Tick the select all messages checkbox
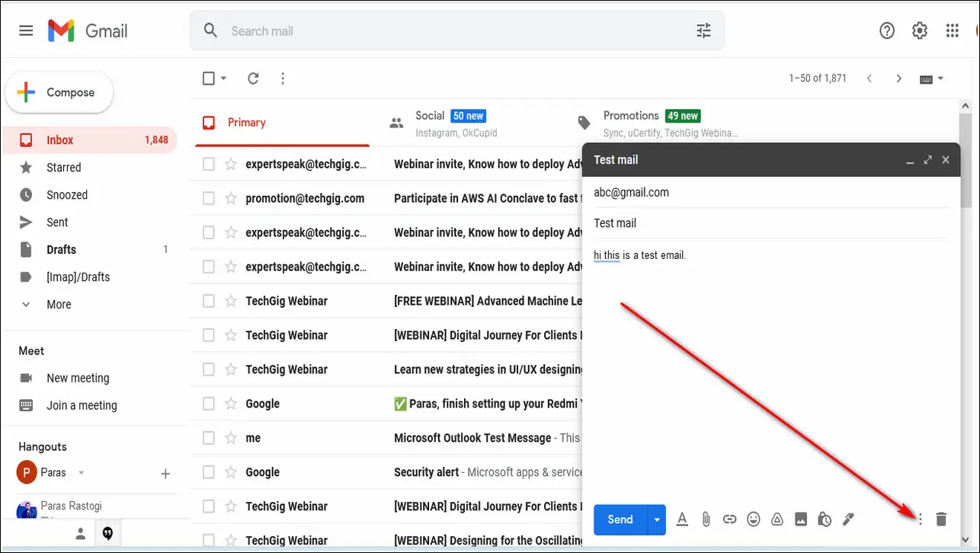Image resolution: width=980 pixels, height=553 pixels. 209,78
